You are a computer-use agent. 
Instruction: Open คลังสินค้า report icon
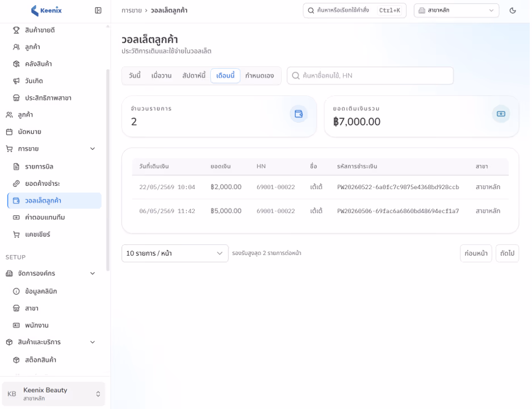pos(16,64)
